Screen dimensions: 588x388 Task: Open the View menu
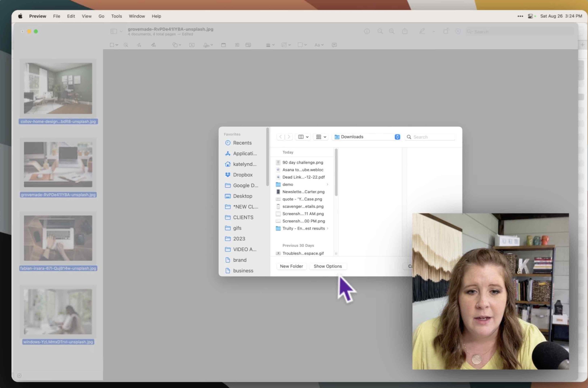coord(87,16)
